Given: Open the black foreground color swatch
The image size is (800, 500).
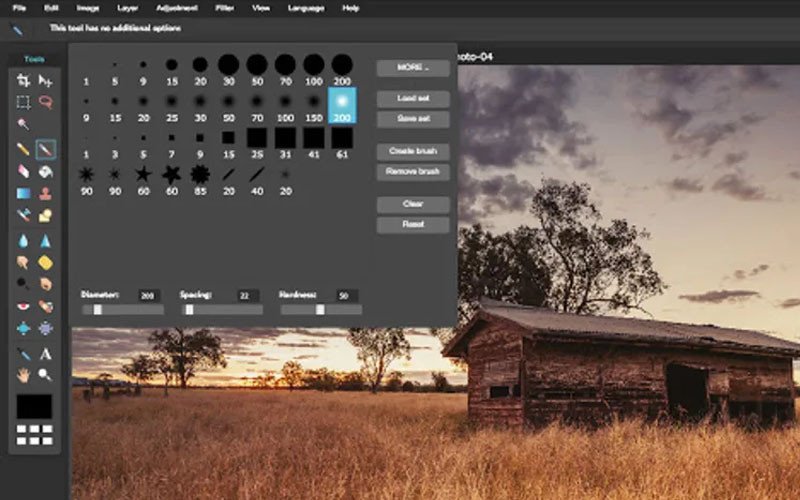Looking at the screenshot, I should pyautogui.click(x=34, y=406).
